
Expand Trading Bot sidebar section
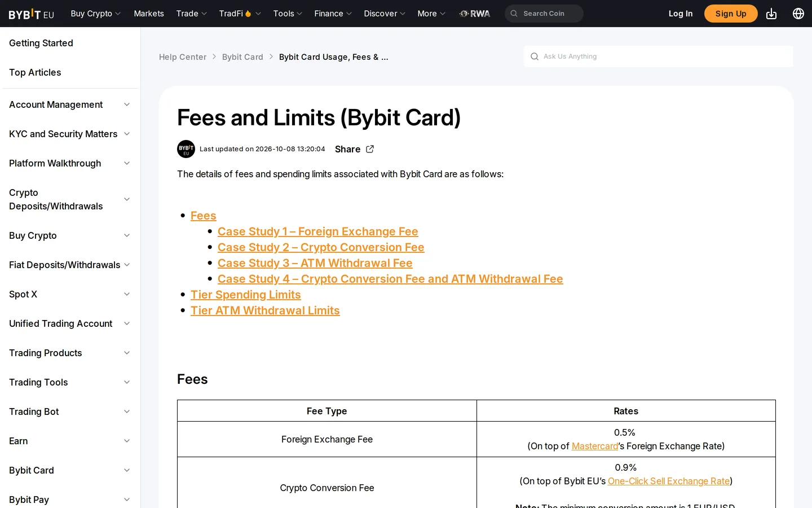tap(70, 411)
